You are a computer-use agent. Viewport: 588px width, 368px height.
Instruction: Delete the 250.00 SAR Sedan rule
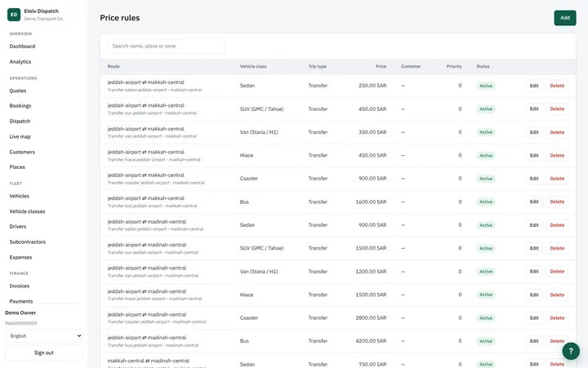pos(557,86)
